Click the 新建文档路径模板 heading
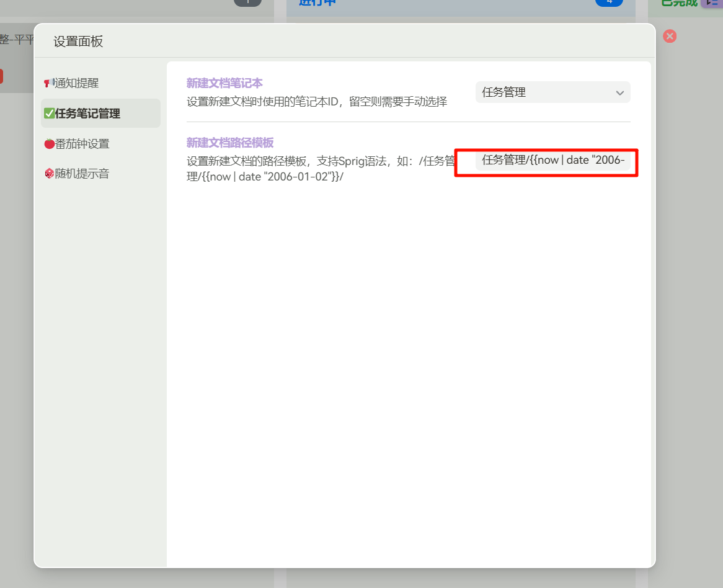723x588 pixels. click(230, 143)
